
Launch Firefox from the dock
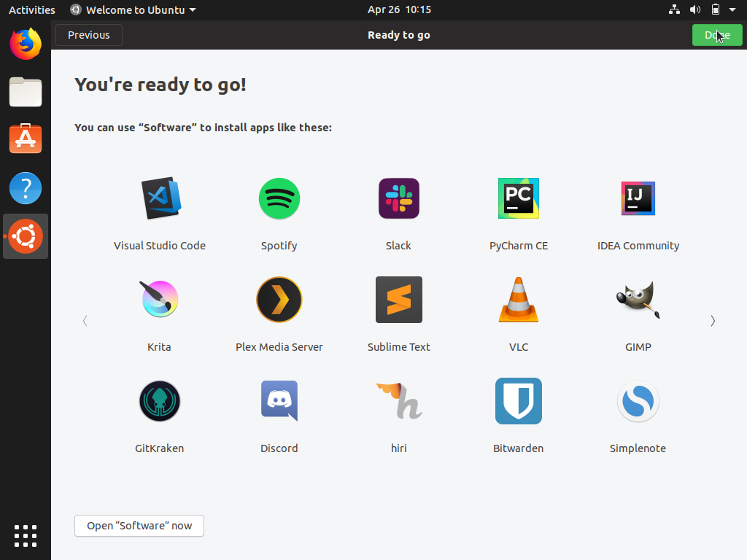point(26,44)
